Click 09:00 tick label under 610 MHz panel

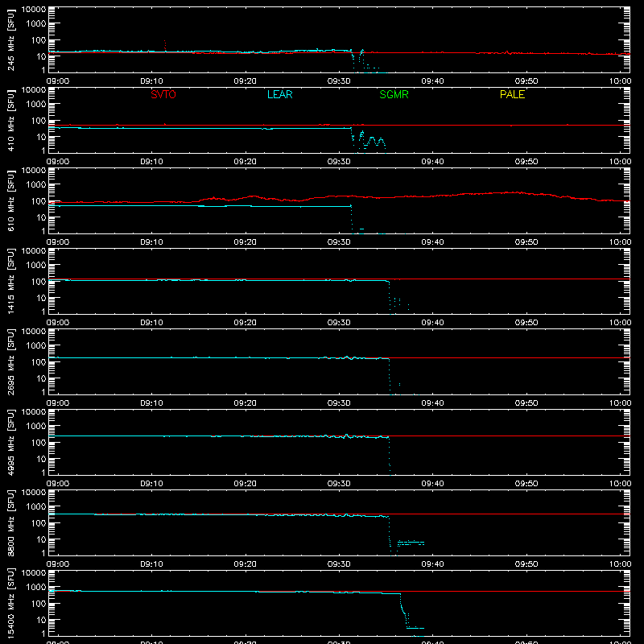[58, 242]
